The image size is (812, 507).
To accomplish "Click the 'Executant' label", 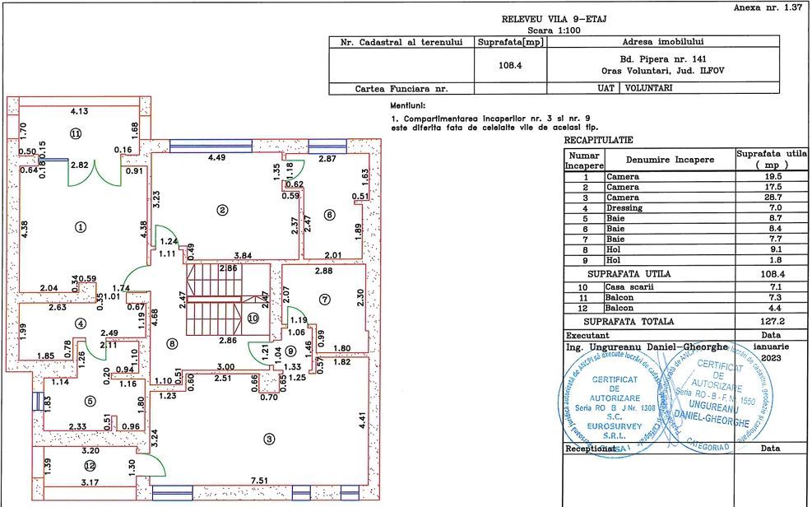I will 587,336.
